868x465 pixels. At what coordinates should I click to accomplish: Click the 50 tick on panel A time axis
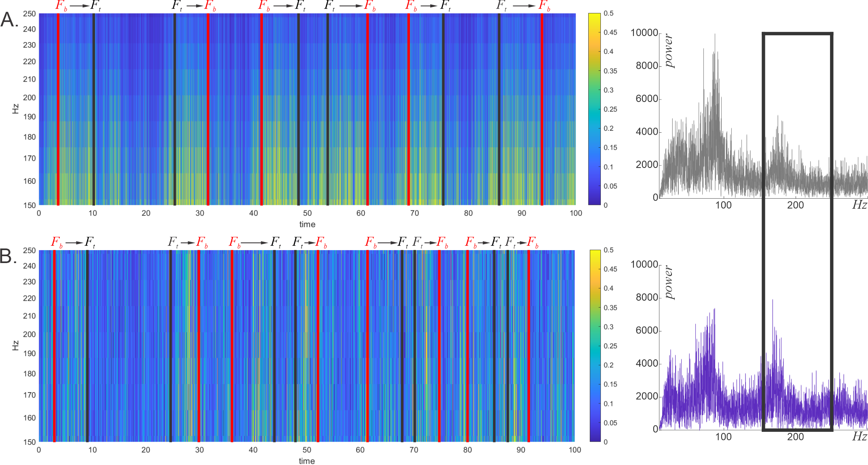pos(307,213)
